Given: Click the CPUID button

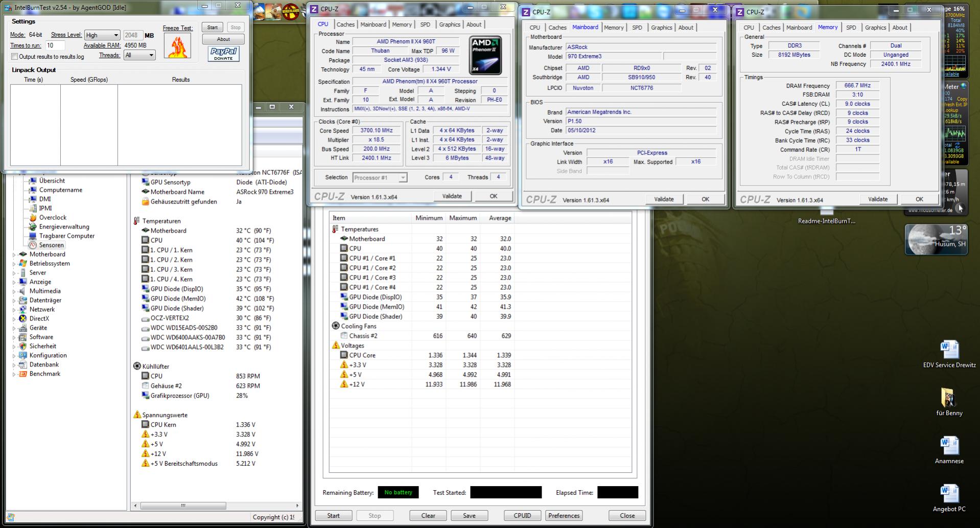Looking at the screenshot, I should (x=522, y=515).
